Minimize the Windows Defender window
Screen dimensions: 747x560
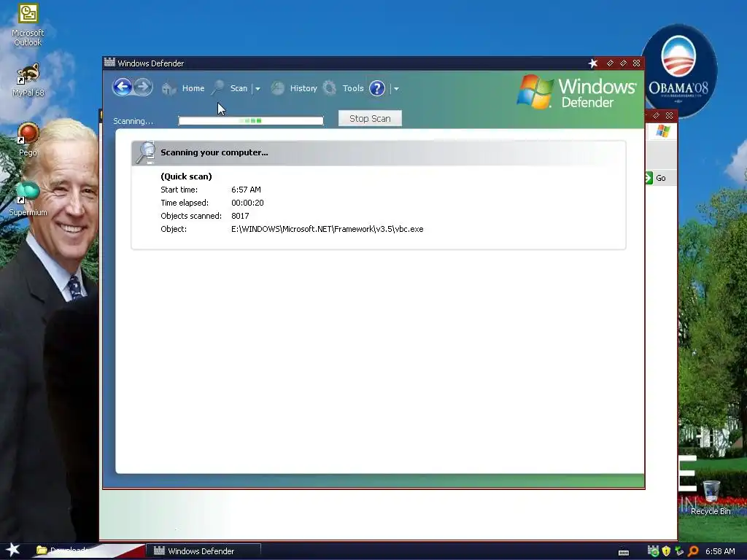click(x=610, y=63)
